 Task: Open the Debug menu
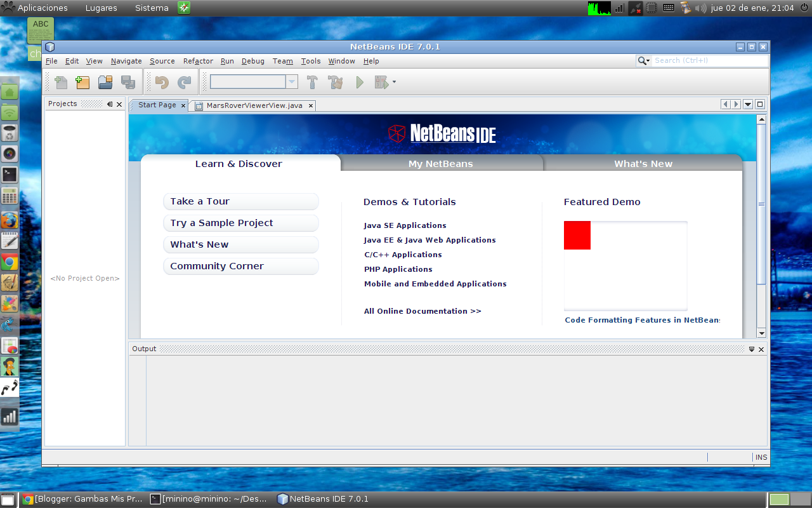pyautogui.click(x=253, y=61)
